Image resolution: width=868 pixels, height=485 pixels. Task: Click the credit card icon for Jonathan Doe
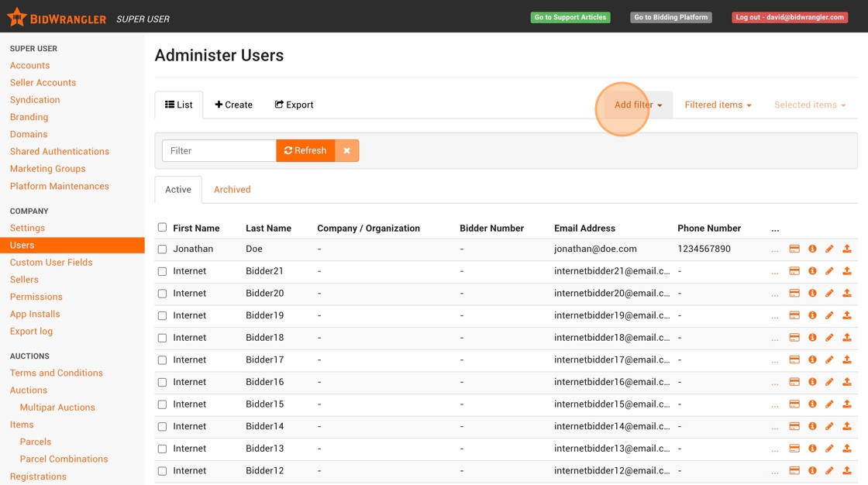pyautogui.click(x=794, y=249)
